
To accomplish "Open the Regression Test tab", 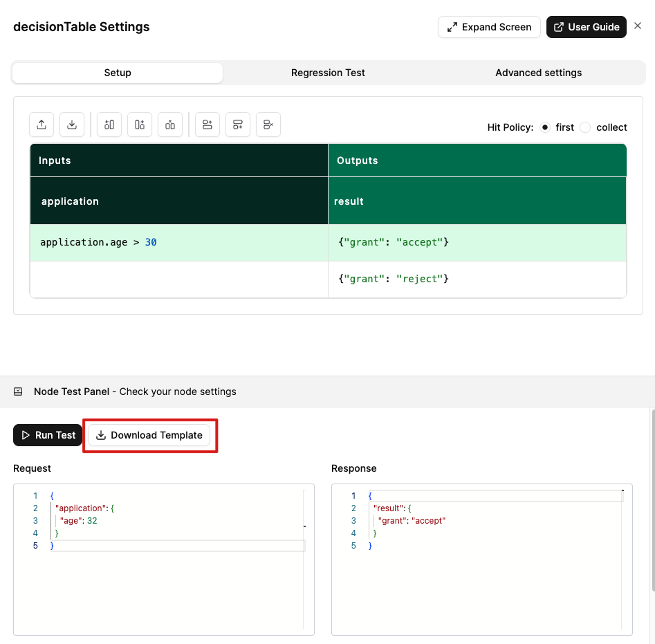I will [328, 73].
